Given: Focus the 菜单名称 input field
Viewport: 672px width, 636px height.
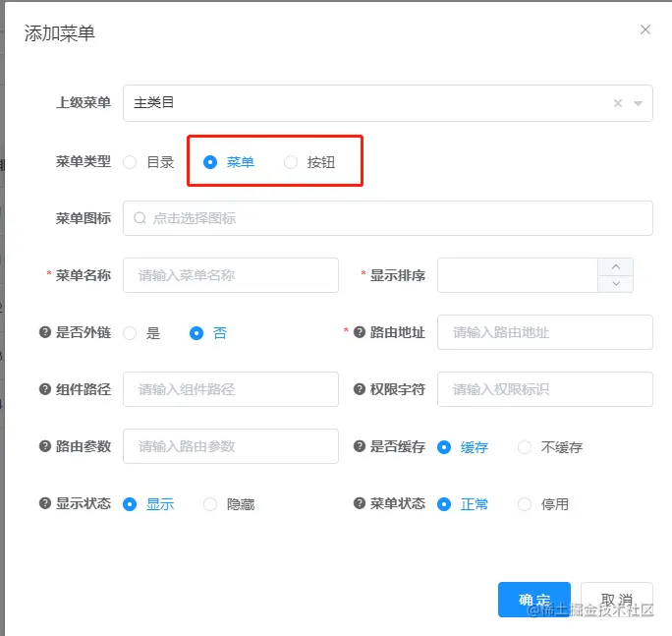Looking at the screenshot, I should [x=231, y=275].
